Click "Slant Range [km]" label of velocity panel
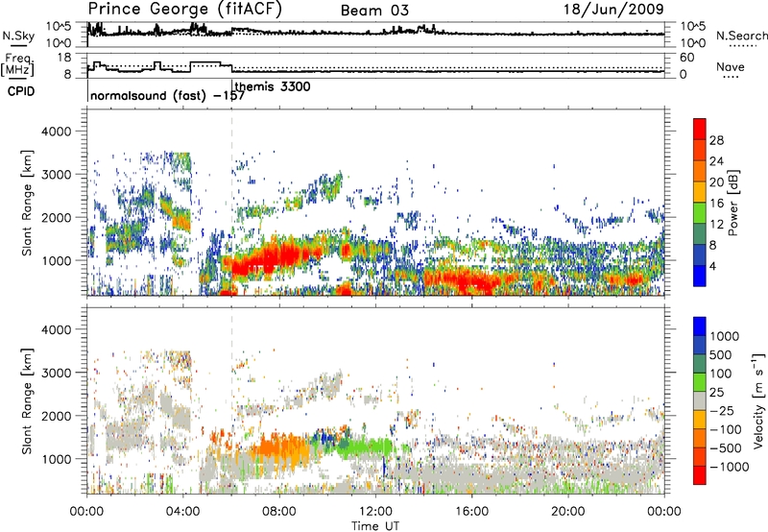 27,401
